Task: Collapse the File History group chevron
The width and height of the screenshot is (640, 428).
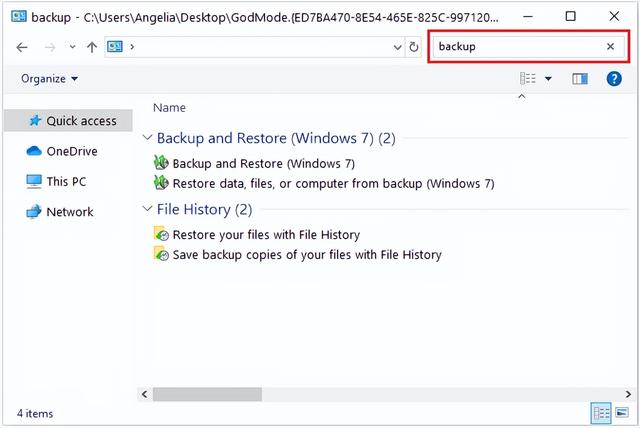Action: (x=147, y=209)
